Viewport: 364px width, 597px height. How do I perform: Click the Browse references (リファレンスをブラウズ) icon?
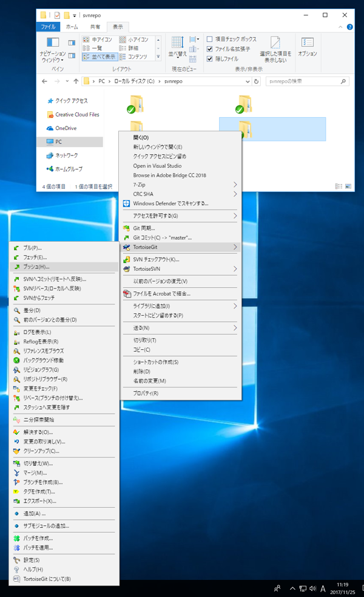[x=16, y=351]
